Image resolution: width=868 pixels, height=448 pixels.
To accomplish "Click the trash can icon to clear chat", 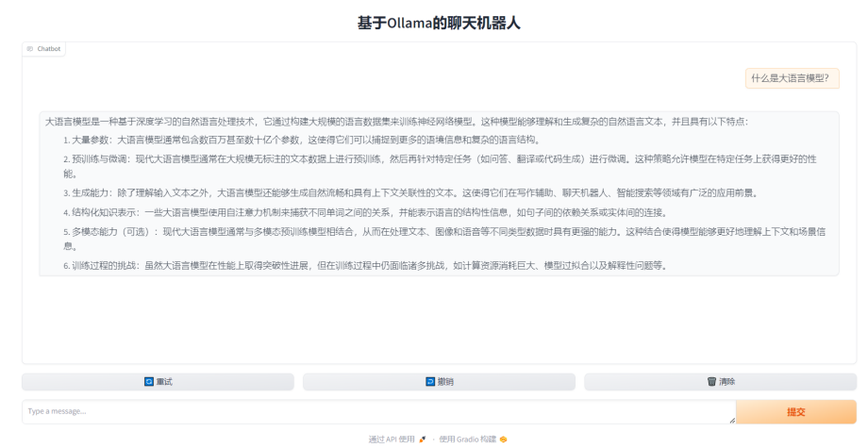I will (x=711, y=382).
